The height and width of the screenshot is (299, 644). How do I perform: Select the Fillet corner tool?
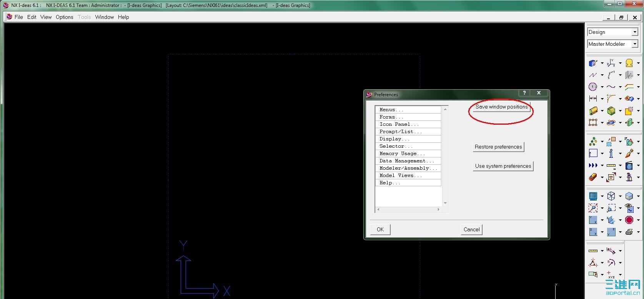click(x=611, y=99)
